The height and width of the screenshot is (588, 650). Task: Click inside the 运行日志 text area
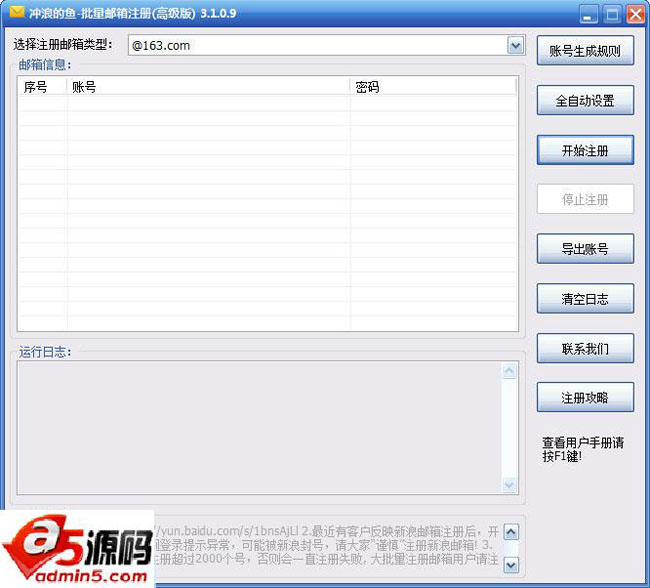[x=260, y=427]
